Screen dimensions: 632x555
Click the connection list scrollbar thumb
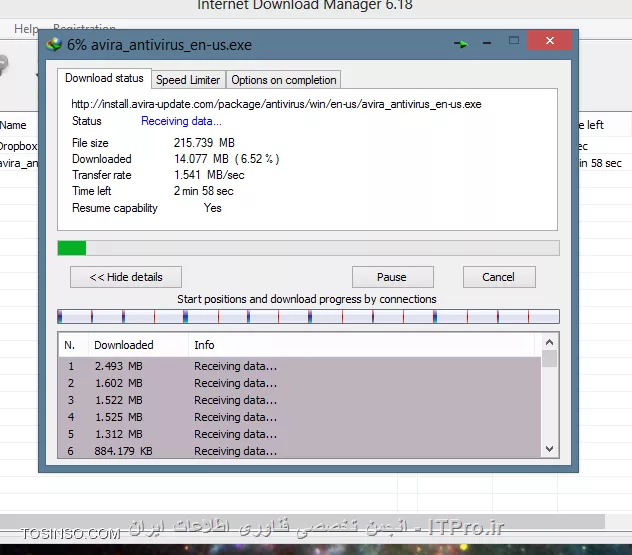[x=549, y=358]
